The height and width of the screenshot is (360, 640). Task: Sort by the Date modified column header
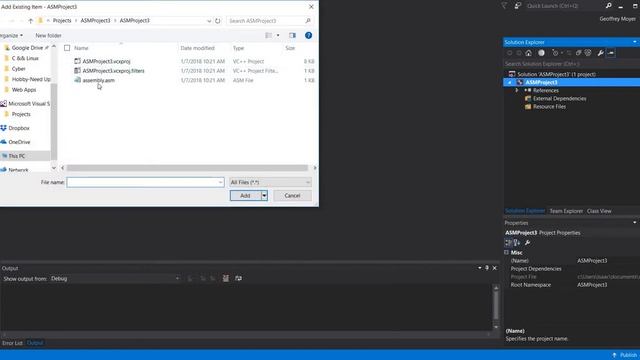198,48
